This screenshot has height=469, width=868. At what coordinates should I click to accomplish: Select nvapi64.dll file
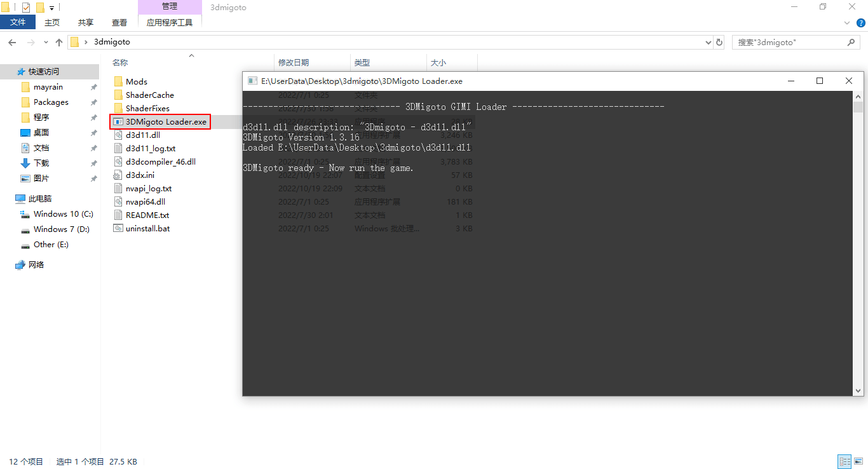click(x=146, y=201)
